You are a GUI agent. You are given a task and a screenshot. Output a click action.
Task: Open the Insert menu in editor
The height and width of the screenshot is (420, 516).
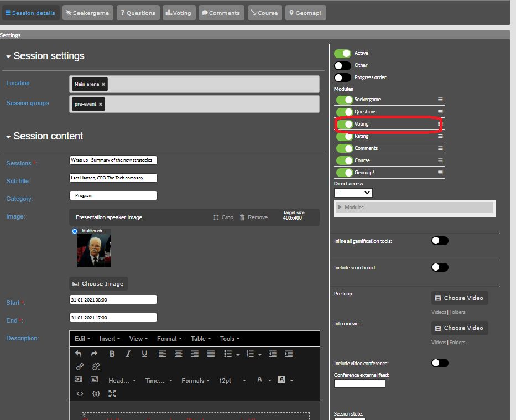coord(110,339)
